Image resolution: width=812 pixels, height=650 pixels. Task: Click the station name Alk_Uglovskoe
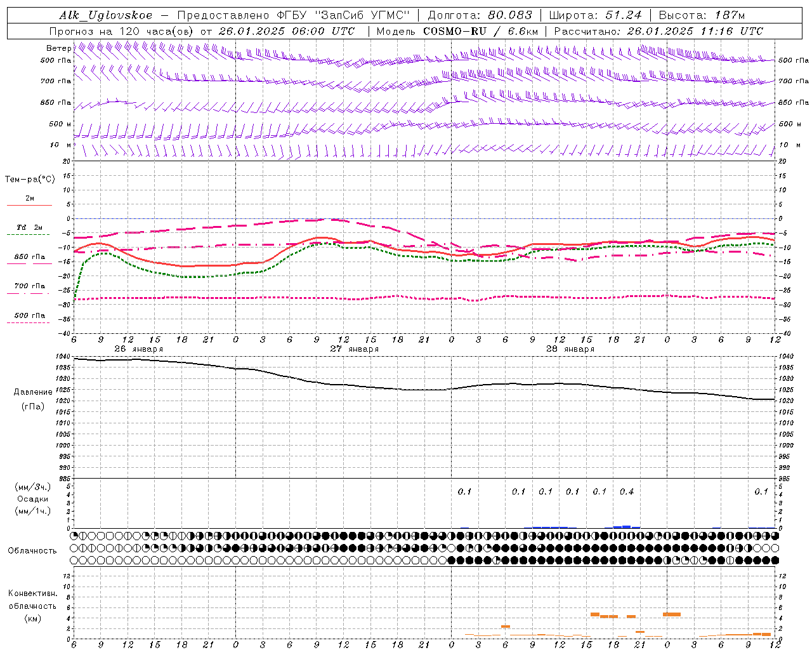pyautogui.click(x=105, y=15)
